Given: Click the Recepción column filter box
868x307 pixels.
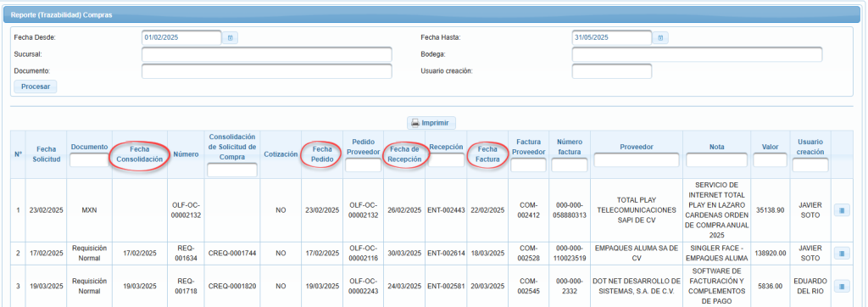Looking at the screenshot, I should 446,160.
